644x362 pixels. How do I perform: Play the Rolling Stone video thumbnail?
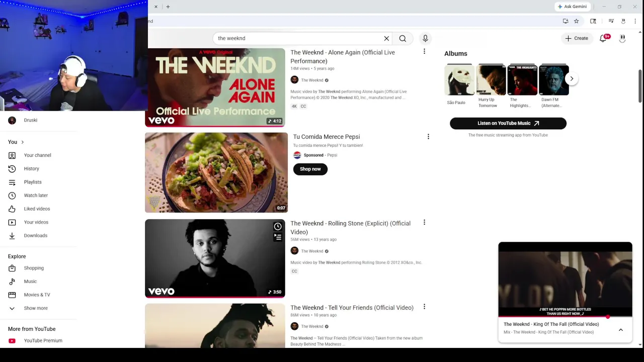coord(215,258)
